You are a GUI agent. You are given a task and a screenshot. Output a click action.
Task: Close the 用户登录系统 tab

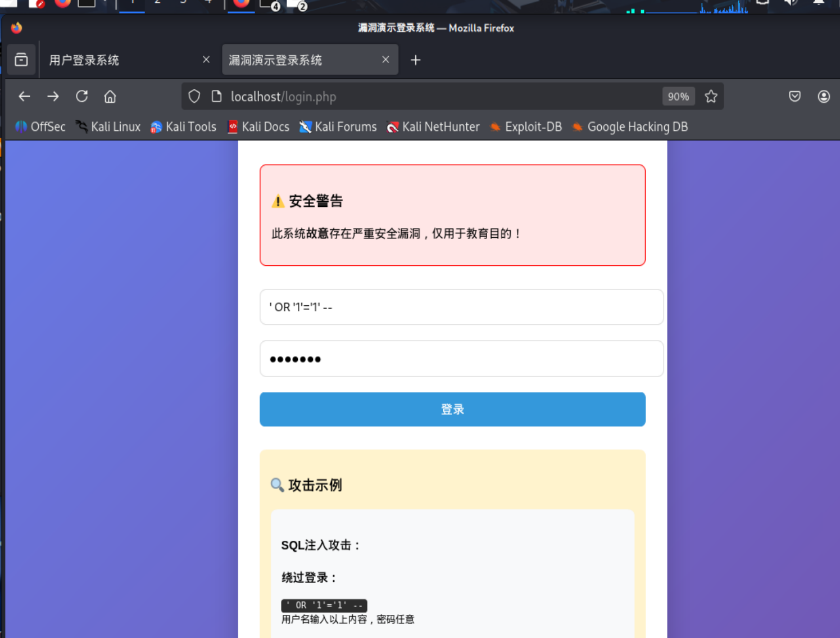[206, 60]
